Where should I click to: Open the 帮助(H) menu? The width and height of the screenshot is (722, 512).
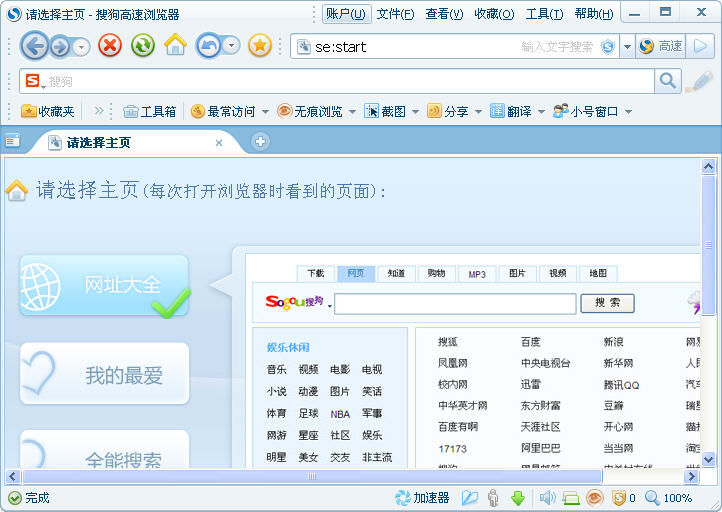point(594,14)
